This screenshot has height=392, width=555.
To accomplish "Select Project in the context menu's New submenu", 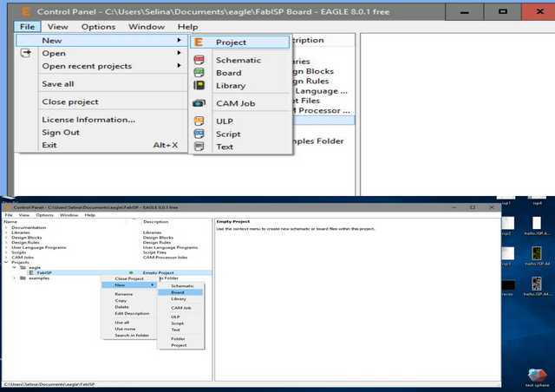I will (x=181, y=345).
